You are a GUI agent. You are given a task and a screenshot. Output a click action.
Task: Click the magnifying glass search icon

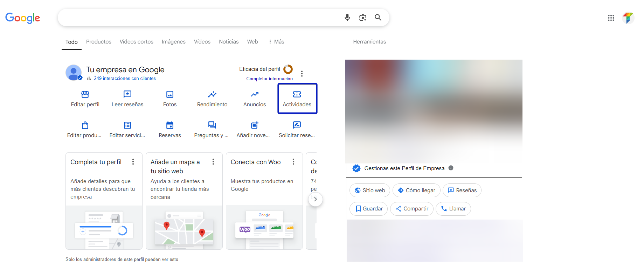pyautogui.click(x=378, y=18)
